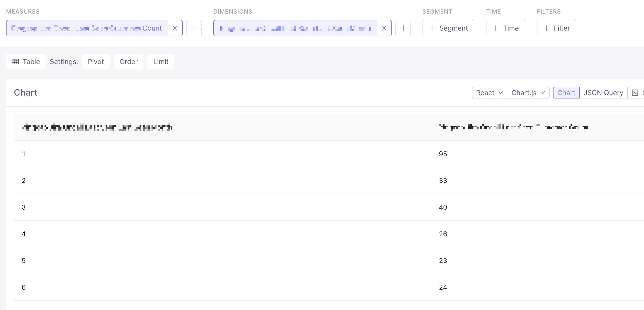Image resolution: width=644 pixels, height=310 pixels.
Task: Add a time dimension with plus Time
Action: coord(505,28)
